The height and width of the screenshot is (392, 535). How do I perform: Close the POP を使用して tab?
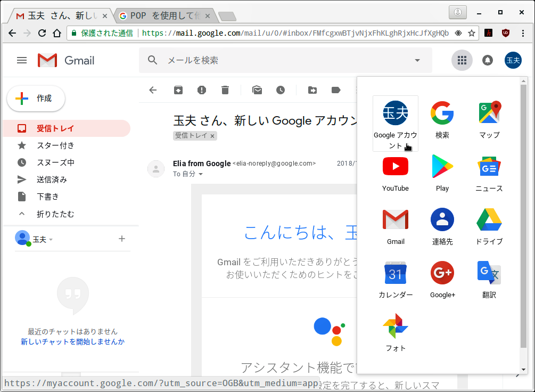tap(207, 16)
